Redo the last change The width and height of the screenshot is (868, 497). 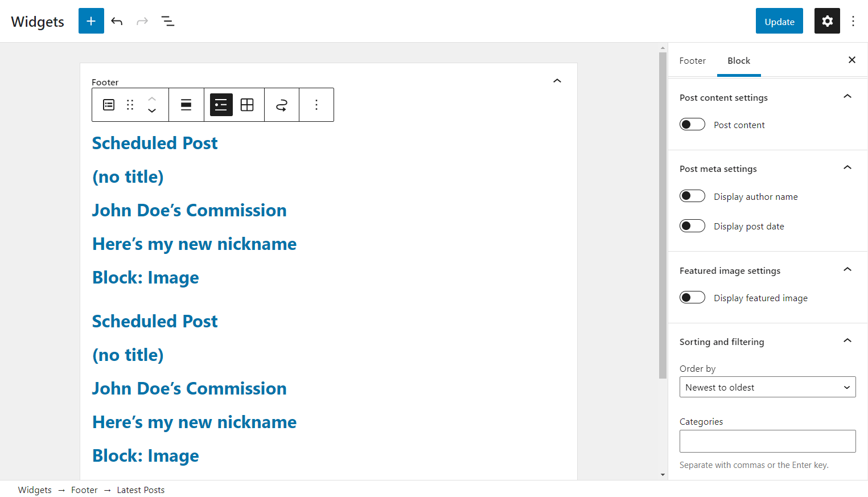point(142,21)
